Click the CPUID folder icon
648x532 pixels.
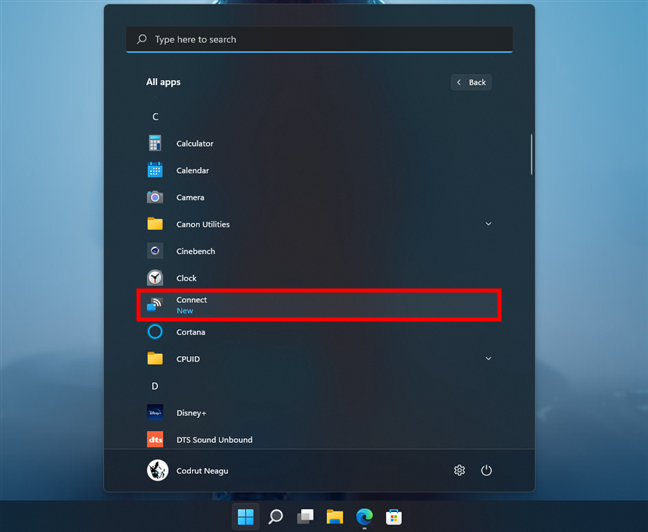[x=155, y=358]
